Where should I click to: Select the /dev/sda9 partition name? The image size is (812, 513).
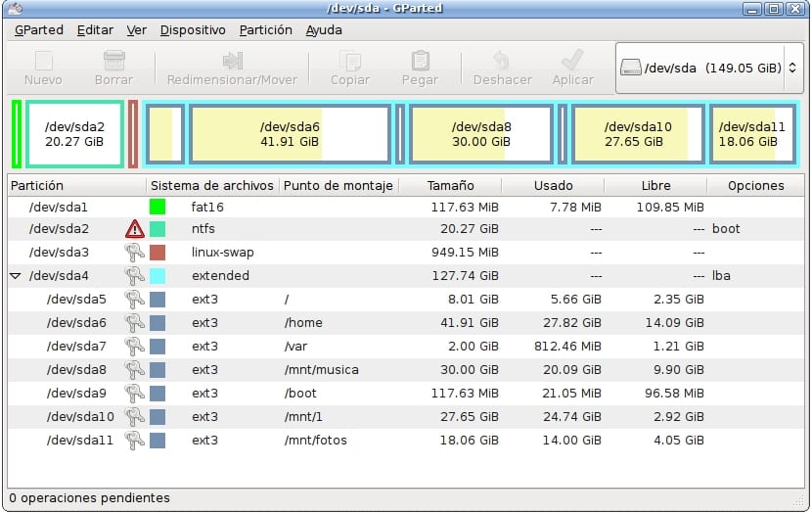76,394
